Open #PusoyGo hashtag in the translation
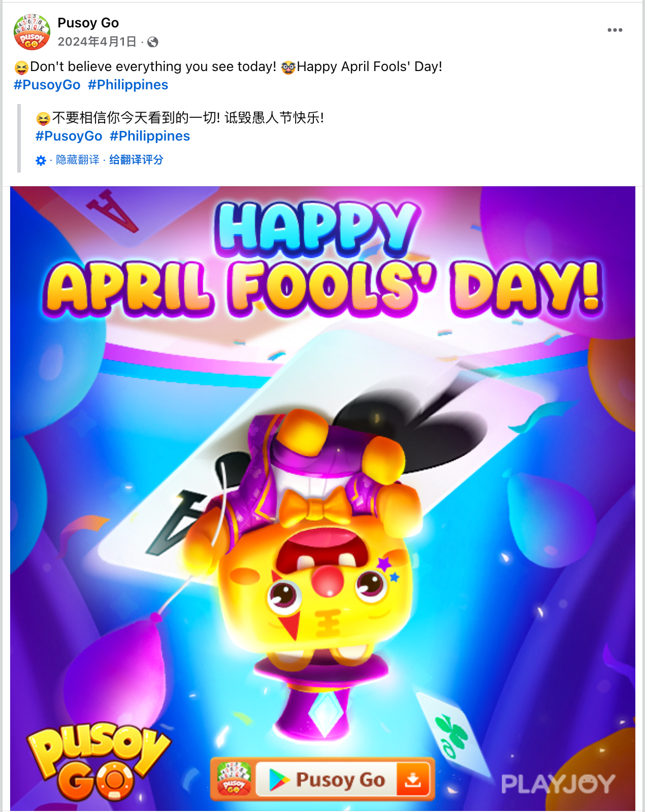Viewport: 645px width, 812px height. tap(69, 136)
